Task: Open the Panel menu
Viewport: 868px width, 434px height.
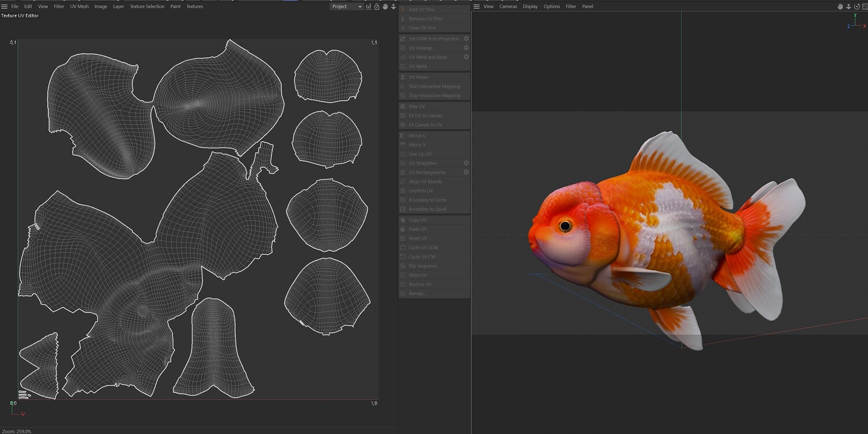Action: click(x=587, y=6)
